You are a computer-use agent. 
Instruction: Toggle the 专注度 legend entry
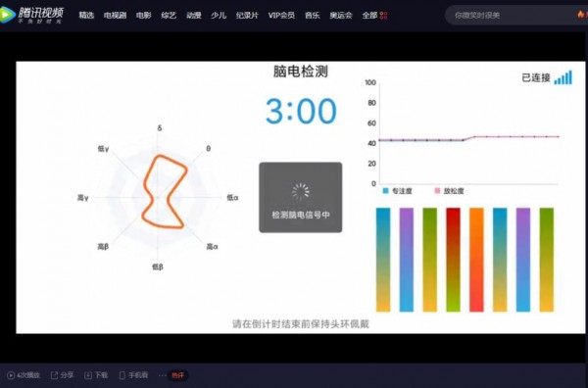(x=397, y=191)
